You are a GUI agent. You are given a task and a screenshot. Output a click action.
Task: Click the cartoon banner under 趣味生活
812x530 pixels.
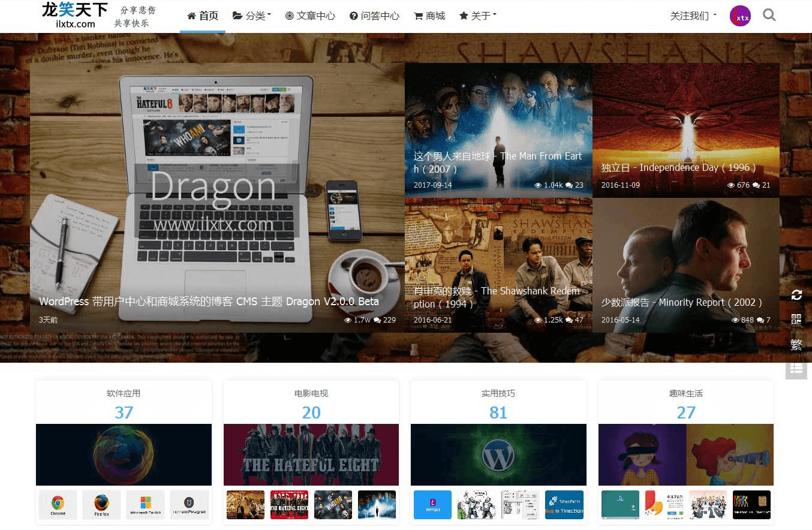coord(686,454)
